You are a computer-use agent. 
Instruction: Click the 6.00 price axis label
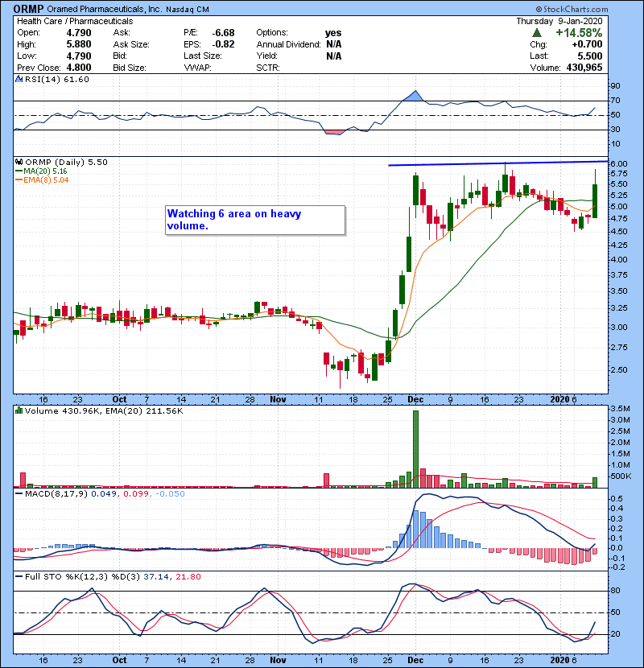coord(618,163)
